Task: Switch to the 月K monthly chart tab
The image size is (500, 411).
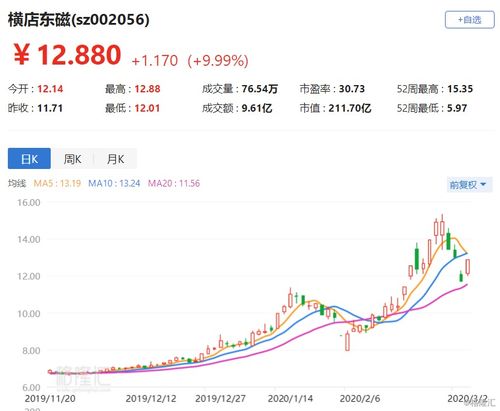Action: (115, 159)
